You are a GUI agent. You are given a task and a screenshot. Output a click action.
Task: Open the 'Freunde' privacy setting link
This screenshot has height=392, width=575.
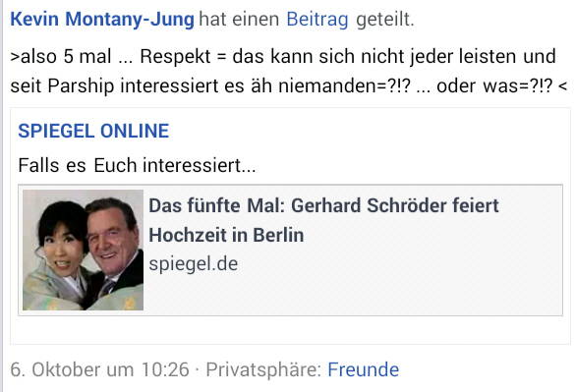(x=363, y=369)
